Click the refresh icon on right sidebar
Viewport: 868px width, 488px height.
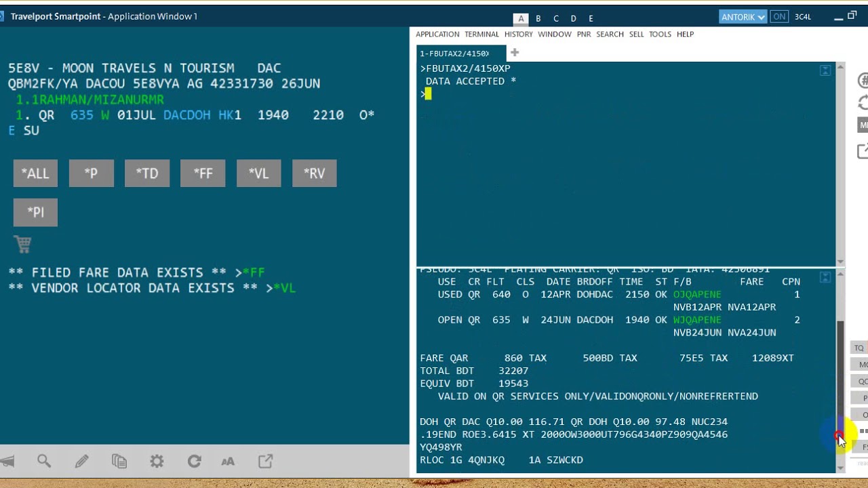[x=863, y=103]
